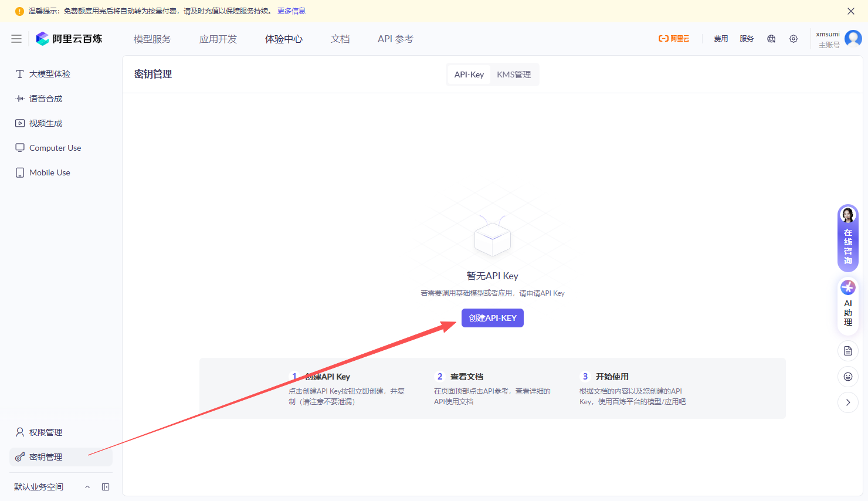The width and height of the screenshot is (868, 501).
Task: Dismiss the warning banner with close icon
Action: click(851, 11)
